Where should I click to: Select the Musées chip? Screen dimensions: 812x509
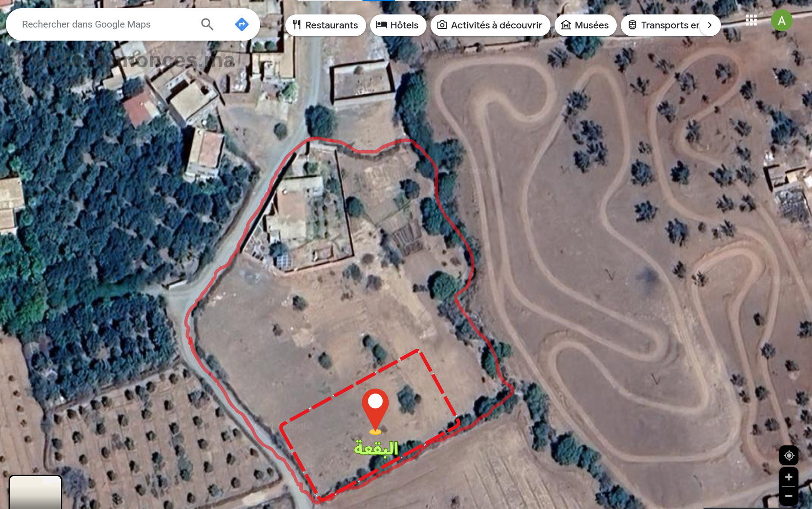[585, 25]
